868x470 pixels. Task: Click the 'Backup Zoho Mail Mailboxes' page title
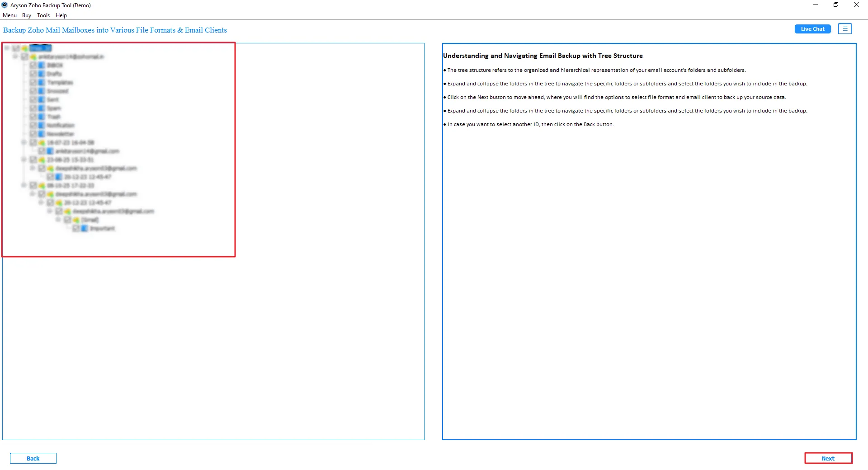(115, 30)
